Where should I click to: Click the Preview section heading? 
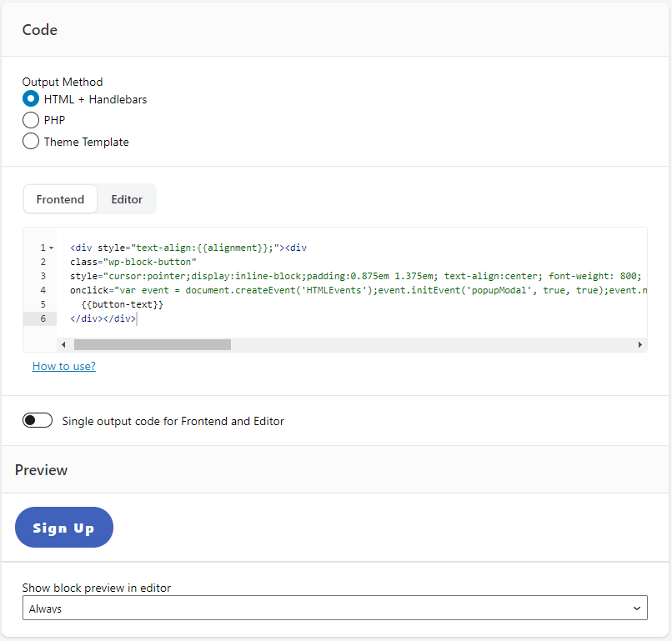[x=41, y=469]
